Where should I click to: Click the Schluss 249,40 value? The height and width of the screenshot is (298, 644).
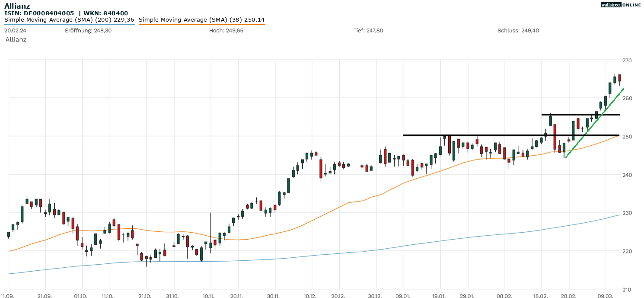(518, 30)
